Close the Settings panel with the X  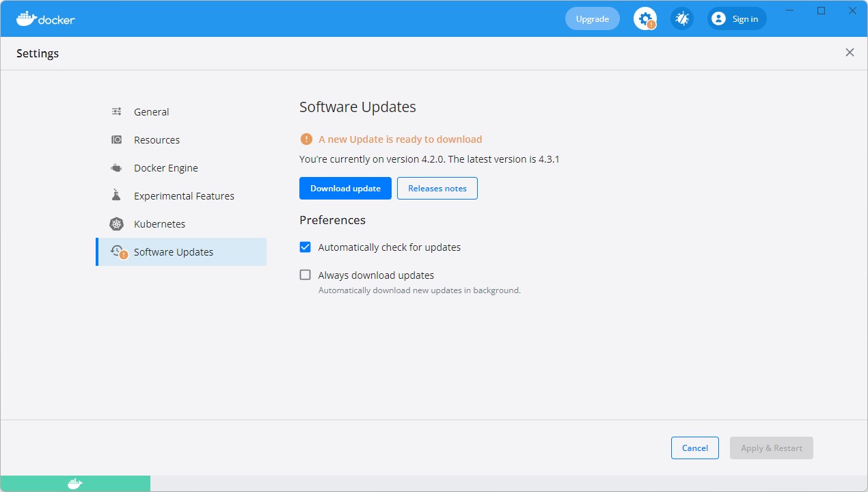(x=850, y=52)
